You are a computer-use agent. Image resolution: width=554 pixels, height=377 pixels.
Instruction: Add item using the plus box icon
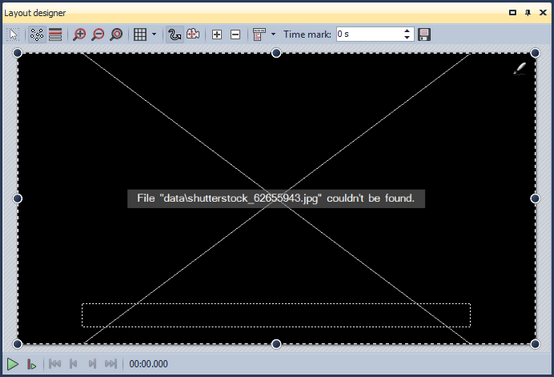click(x=217, y=34)
